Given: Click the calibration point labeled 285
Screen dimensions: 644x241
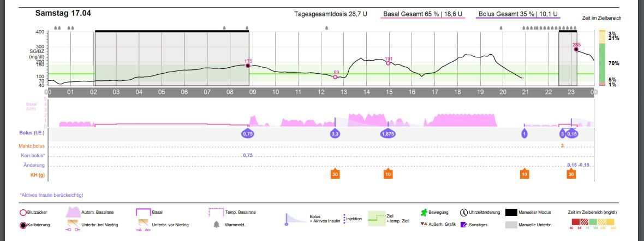Looking at the screenshot, I should 576,49.
